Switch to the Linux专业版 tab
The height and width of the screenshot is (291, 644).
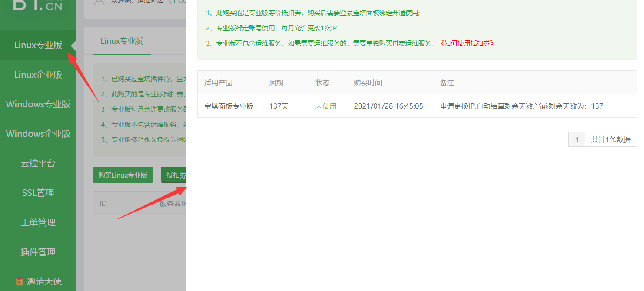[x=122, y=41]
